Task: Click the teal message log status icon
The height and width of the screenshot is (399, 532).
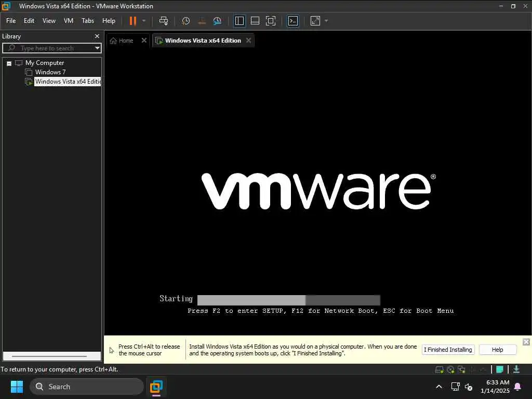Action: 499,369
